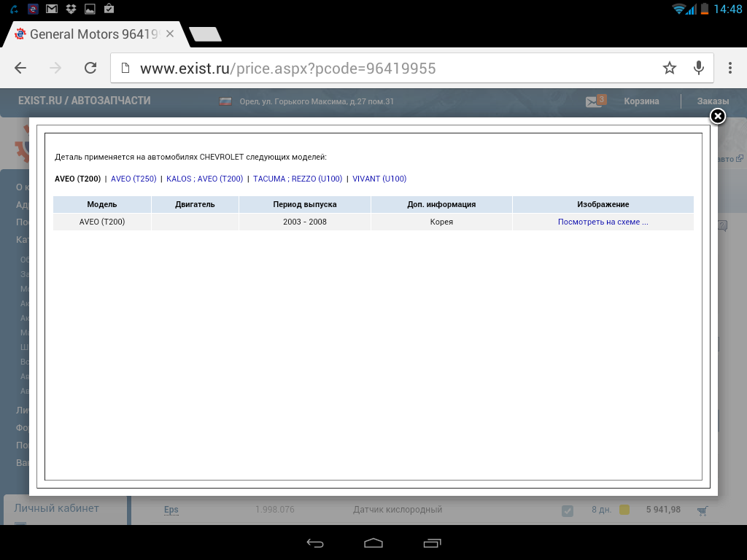Open Корзина in site header

point(642,101)
